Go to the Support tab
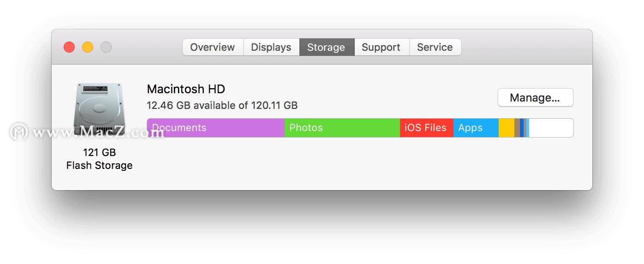Image resolution: width=644 pixels, height=264 pixels. [381, 47]
